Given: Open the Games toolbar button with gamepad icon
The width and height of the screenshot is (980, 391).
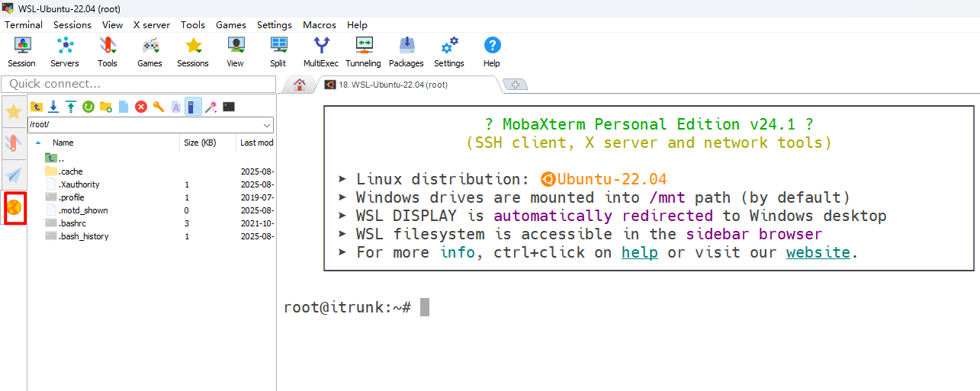Looking at the screenshot, I should [x=149, y=52].
